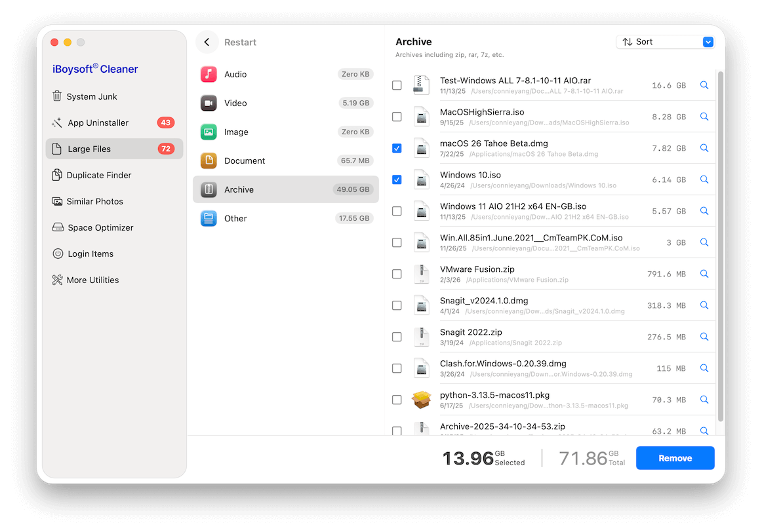Click the back chevron beside Restart
The height and width of the screenshot is (532, 762).
[x=207, y=42]
